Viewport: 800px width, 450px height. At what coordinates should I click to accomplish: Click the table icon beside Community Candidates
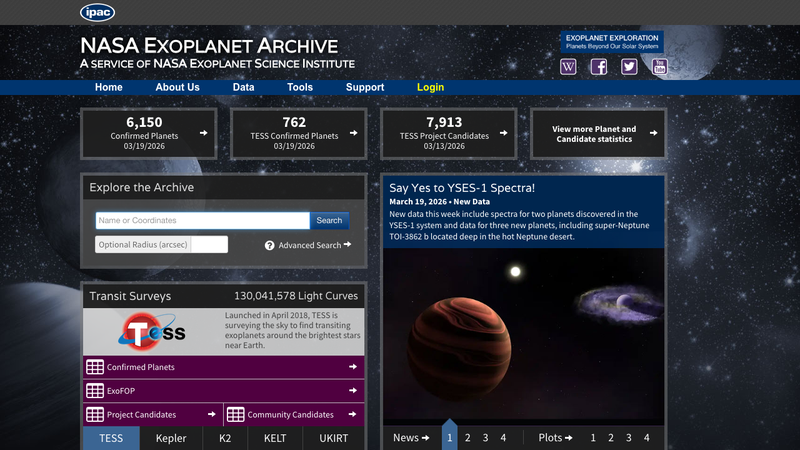pyautogui.click(x=235, y=414)
